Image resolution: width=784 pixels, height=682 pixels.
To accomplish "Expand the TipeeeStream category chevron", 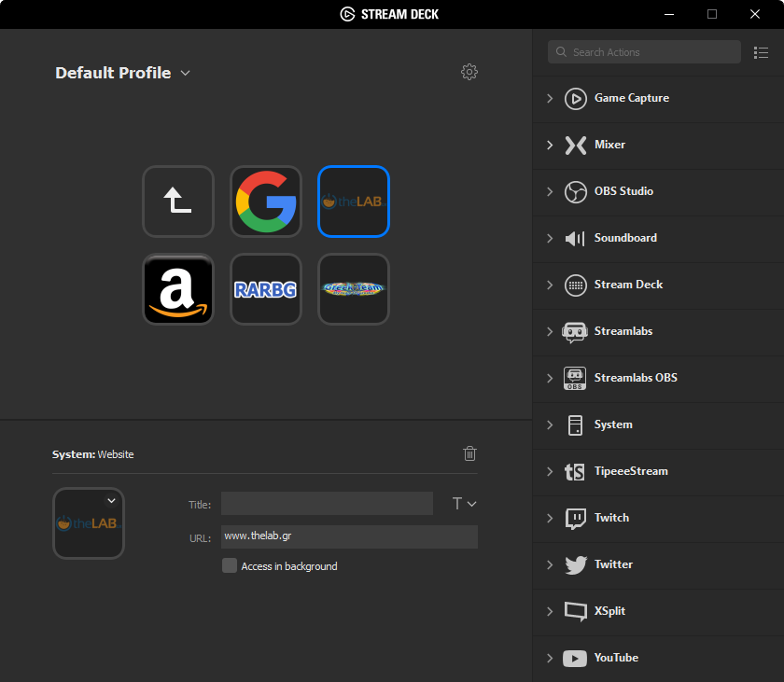I will tap(550, 472).
